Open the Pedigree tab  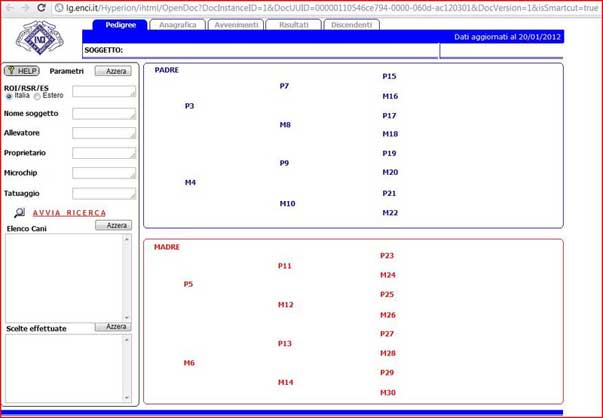[120, 25]
